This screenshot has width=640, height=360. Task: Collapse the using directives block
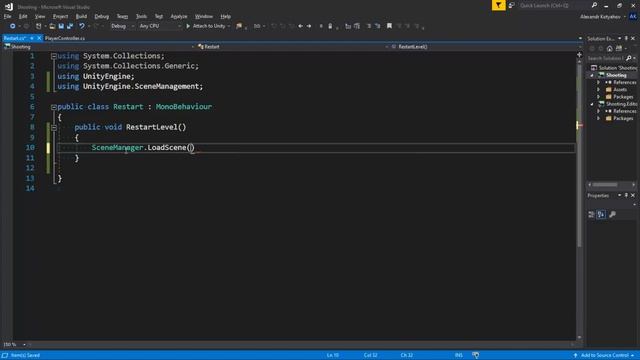53,56
